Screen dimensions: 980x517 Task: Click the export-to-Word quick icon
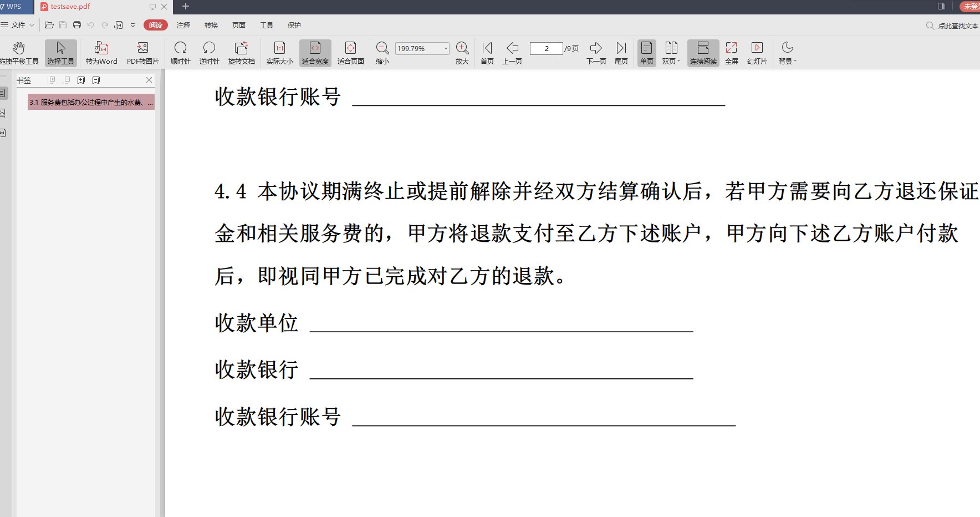119,25
